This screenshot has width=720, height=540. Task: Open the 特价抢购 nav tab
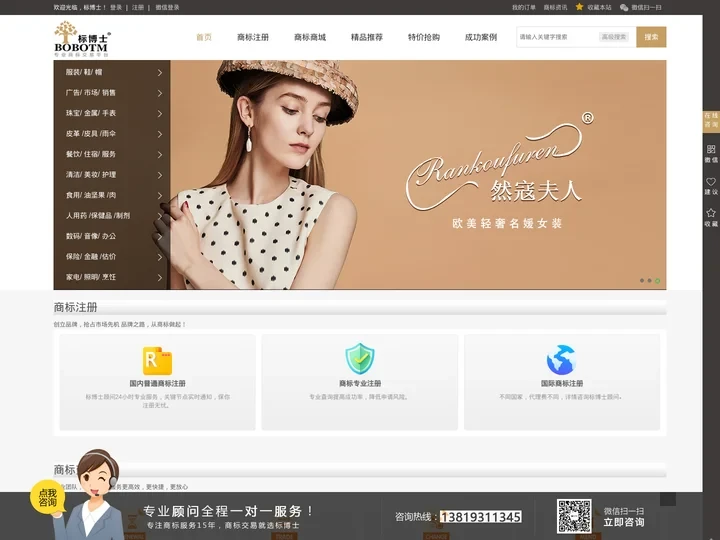[424, 37]
